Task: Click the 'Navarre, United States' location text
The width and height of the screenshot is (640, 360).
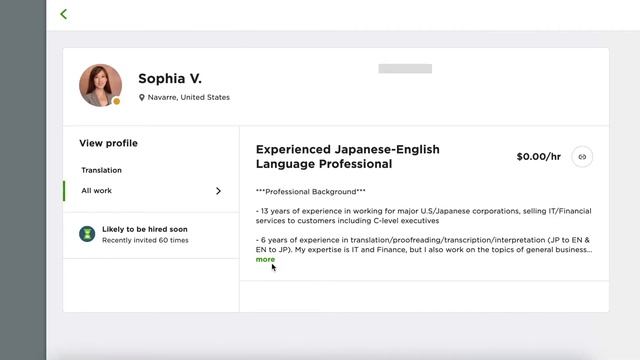Action: point(189,98)
